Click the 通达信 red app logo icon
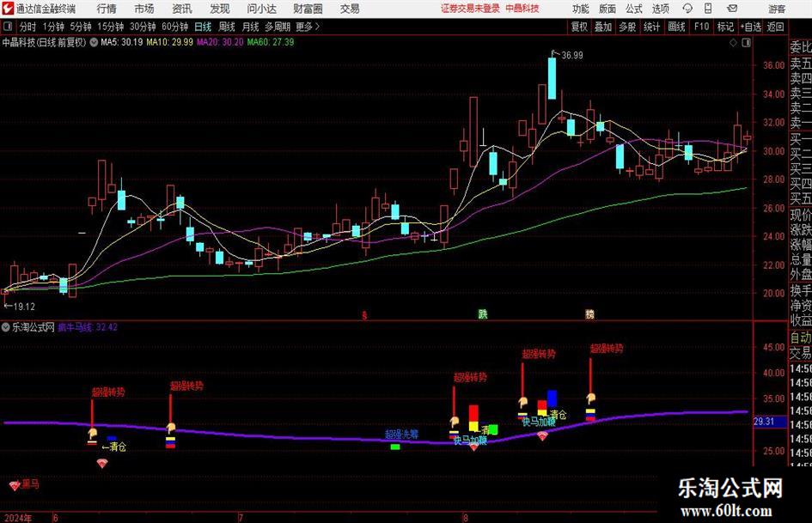The height and width of the screenshot is (523, 812). click(7, 9)
